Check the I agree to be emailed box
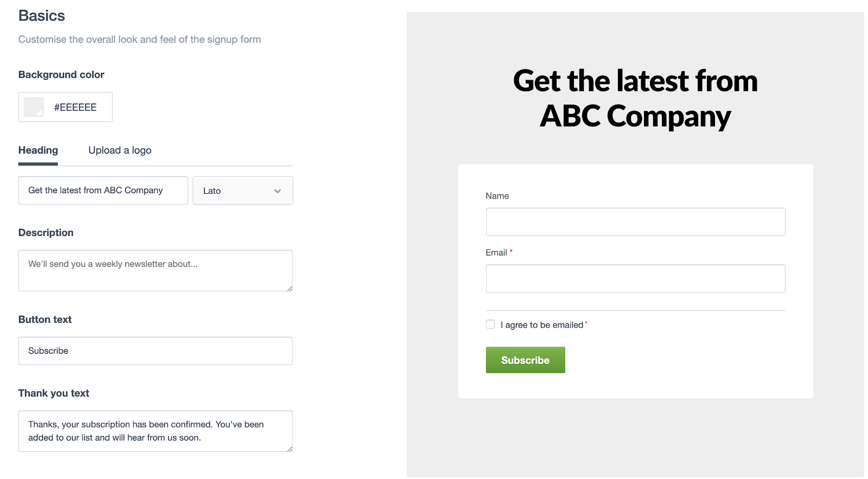868x479 pixels. [x=490, y=324]
